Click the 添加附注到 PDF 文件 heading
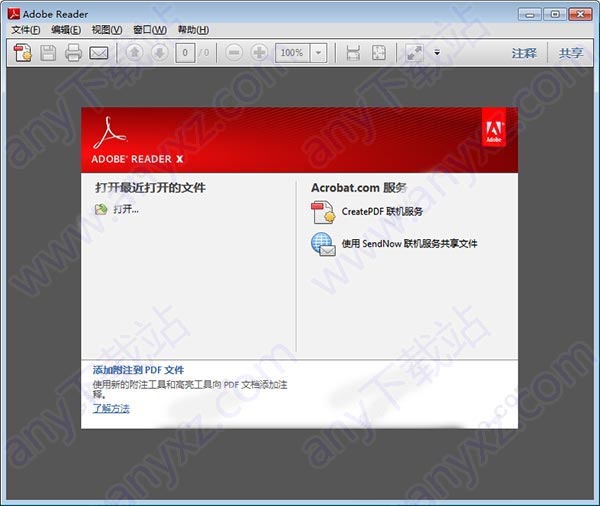Image resolution: width=600 pixels, height=506 pixels. [138, 370]
